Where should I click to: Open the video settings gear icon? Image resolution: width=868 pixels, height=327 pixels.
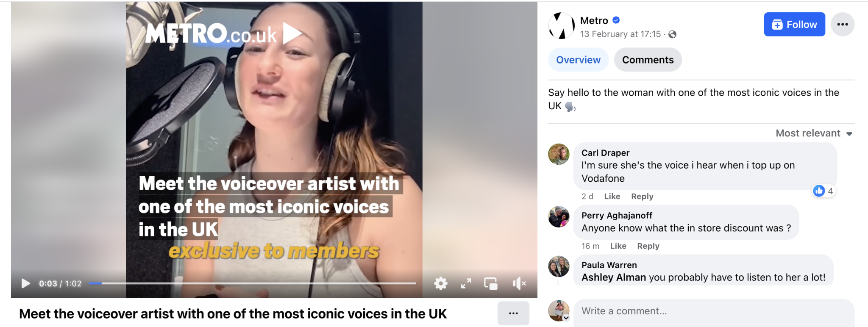(441, 284)
